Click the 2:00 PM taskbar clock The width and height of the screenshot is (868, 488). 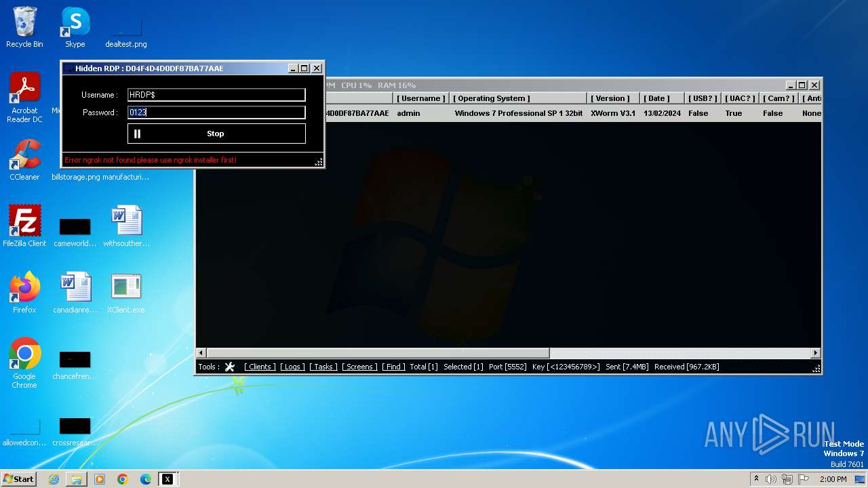833,479
